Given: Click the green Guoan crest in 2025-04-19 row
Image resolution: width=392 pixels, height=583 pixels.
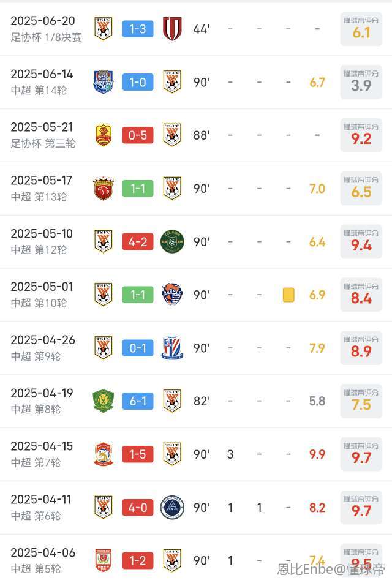Looking at the screenshot, I should click(103, 401).
